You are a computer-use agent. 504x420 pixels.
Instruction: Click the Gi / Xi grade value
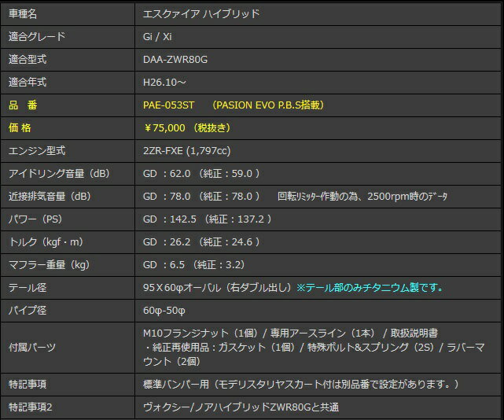157,36
